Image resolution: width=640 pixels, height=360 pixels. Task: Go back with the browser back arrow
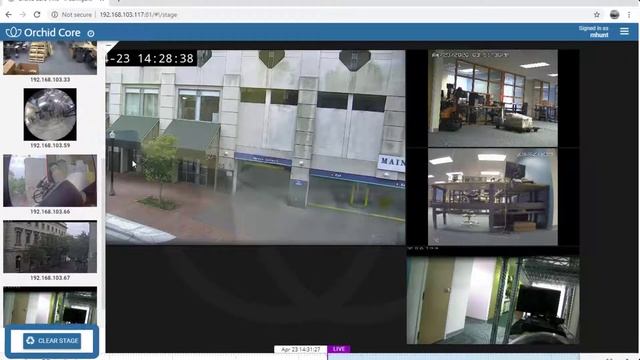[x=9, y=15]
